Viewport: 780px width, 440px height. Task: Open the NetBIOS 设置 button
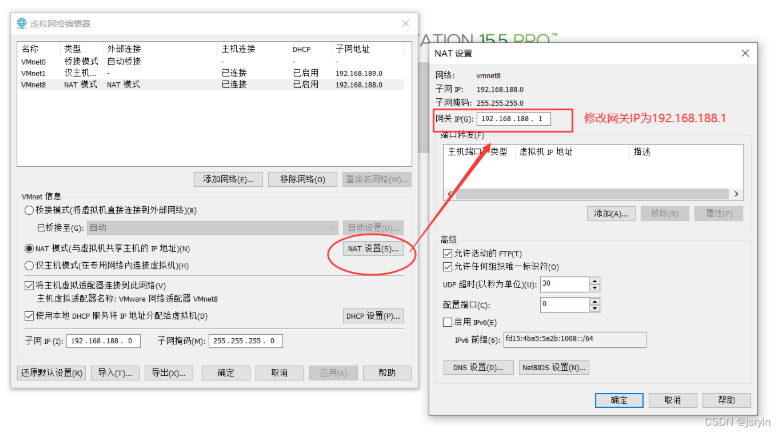pos(554,367)
